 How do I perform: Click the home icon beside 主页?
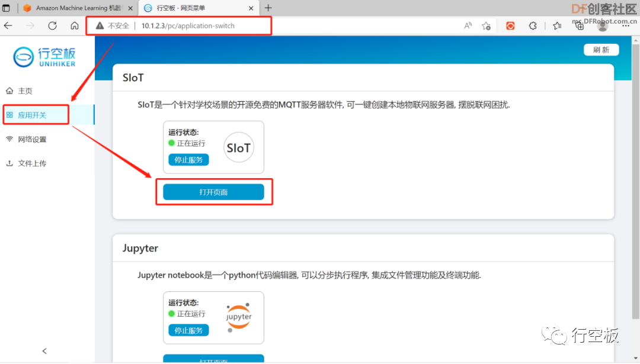(x=9, y=91)
